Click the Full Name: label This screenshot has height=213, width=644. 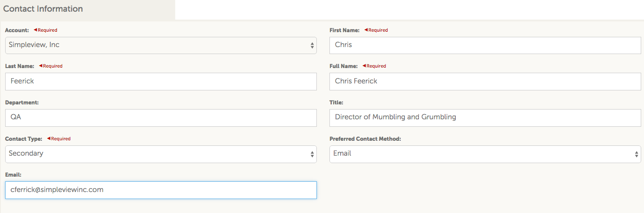click(x=343, y=66)
